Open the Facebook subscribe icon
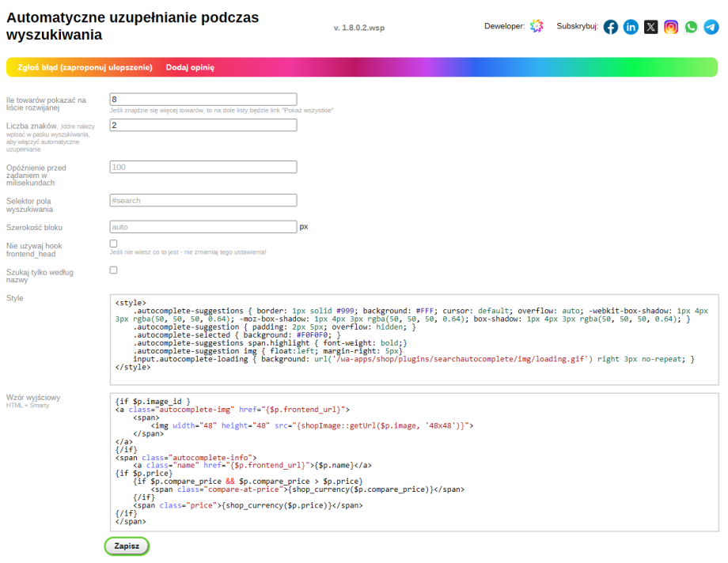The width and height of the screenshot is (728, 563). tap(611, 27)
